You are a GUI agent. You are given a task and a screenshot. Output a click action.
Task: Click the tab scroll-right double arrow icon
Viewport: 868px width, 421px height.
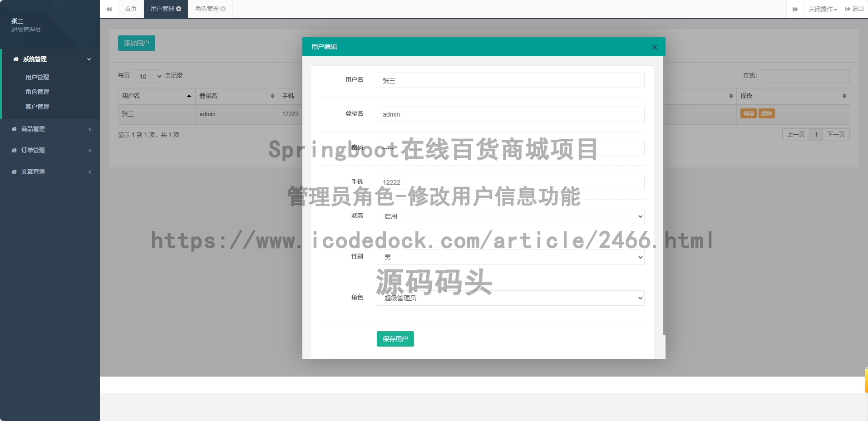(795, 9)
